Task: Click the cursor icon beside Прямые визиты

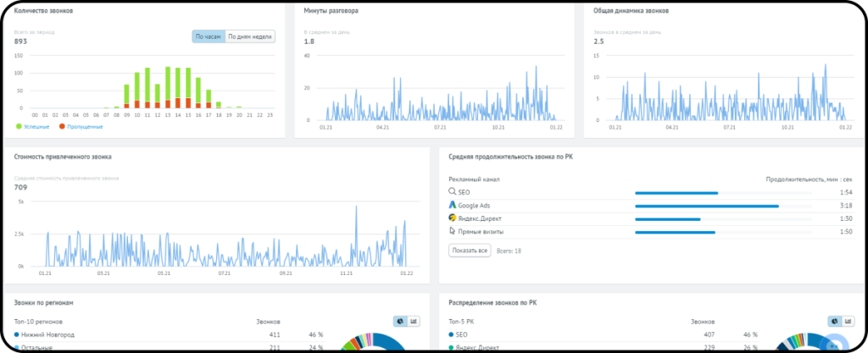Action: point(453,231)
